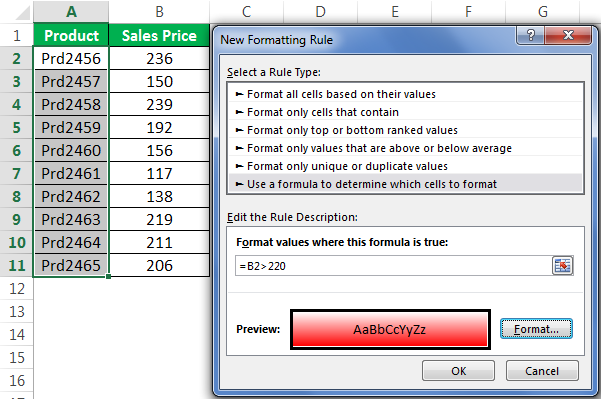Image resolution: width=601 pixels, height=399 pixels.
Task: Select sales price cell 192
Action: (x=159, y=127)
